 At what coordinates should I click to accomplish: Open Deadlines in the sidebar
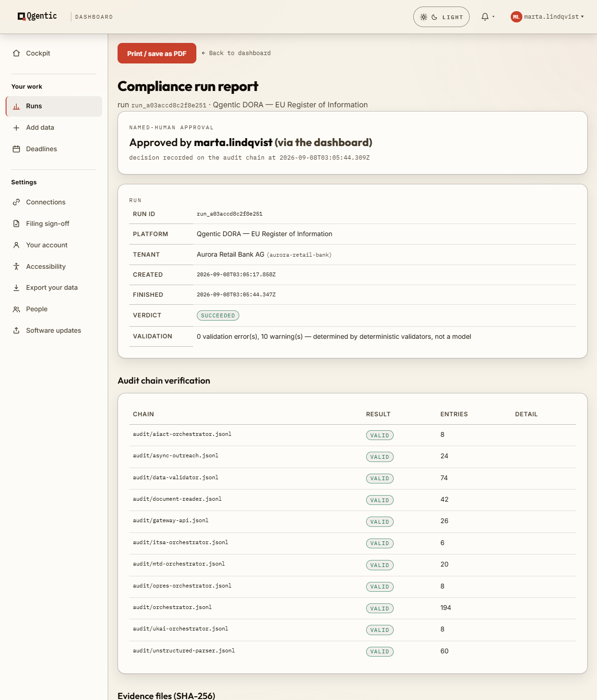click(x=54, y=149)
